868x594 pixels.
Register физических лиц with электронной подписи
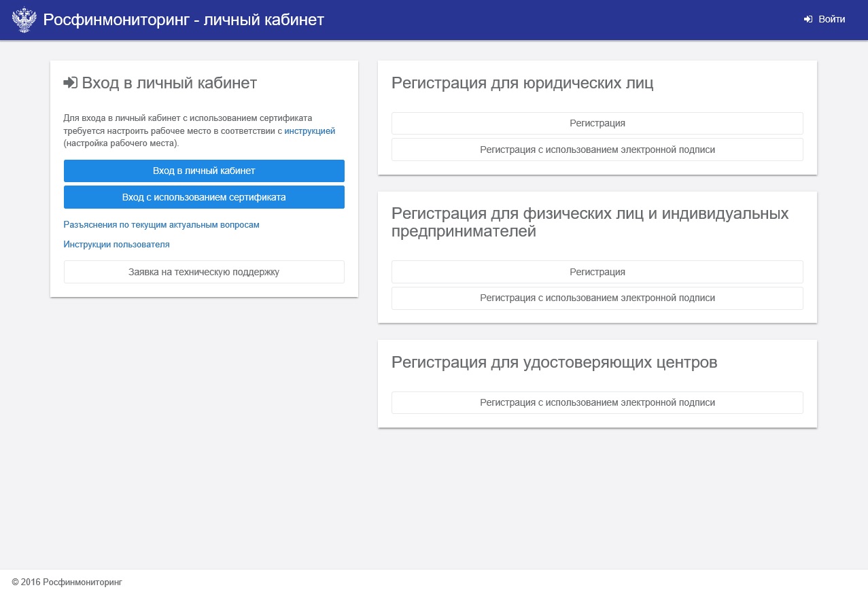(597, 298)
